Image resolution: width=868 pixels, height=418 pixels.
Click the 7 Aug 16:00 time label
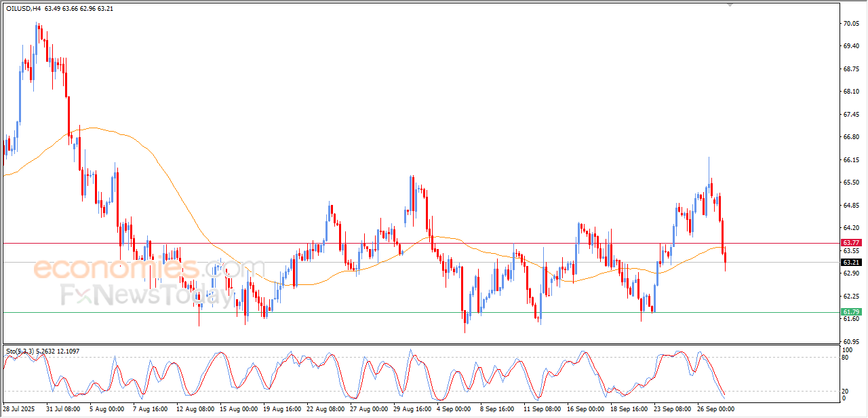click(151, 410)
